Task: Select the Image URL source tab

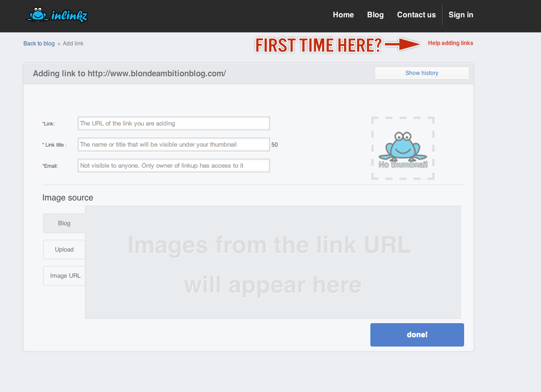Action: pyautogui.click(x=64, y=276)
